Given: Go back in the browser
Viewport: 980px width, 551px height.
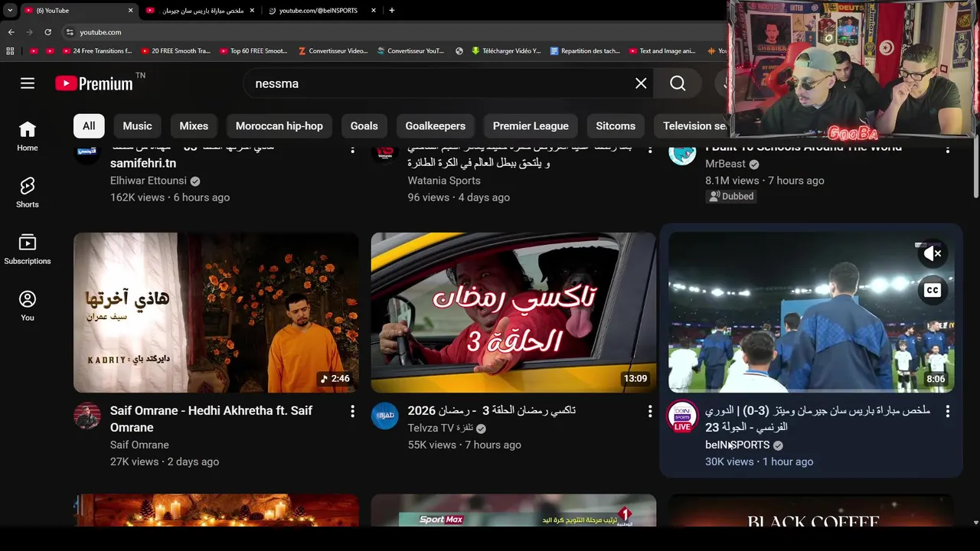Looking at the screenshot, I should coord(11,32).
